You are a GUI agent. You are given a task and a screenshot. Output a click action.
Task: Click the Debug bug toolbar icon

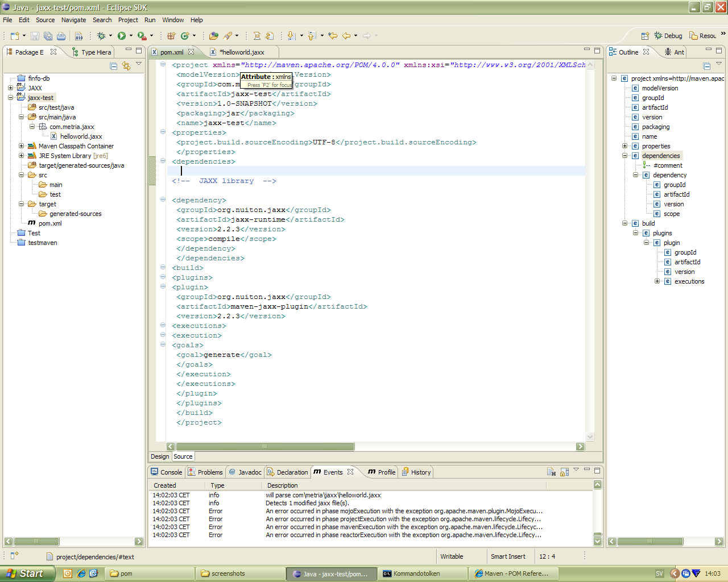(x=101, y=36)
